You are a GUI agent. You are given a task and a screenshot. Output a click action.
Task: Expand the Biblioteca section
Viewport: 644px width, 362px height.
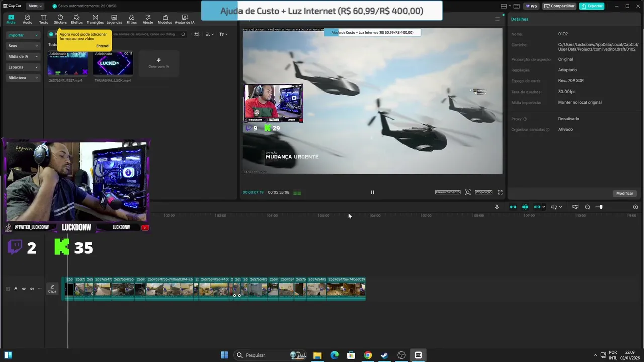pyautogui.click(x=23, y=78)
